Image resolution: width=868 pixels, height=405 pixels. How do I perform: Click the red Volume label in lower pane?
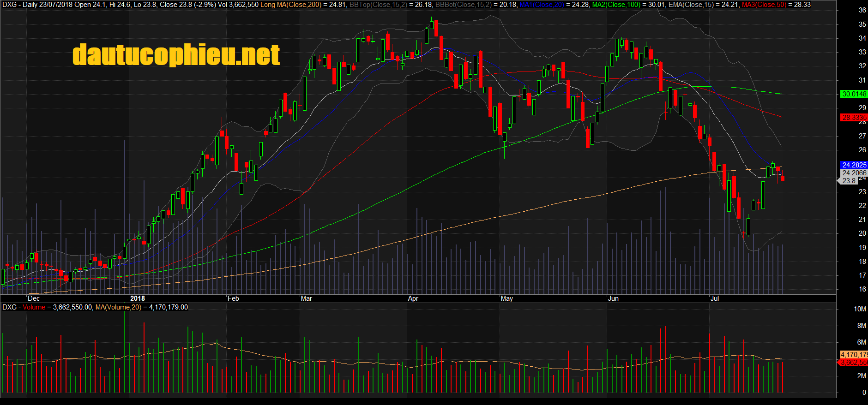tap(34, 307)
